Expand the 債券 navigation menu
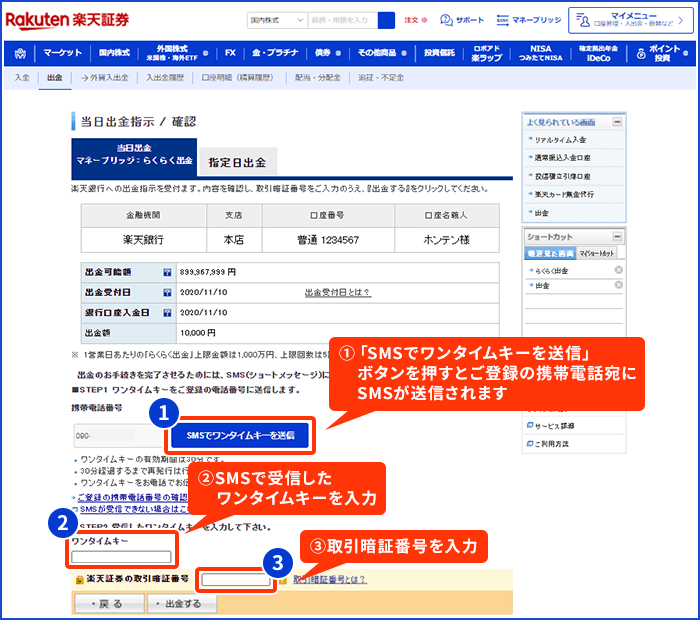 [328, 53]
